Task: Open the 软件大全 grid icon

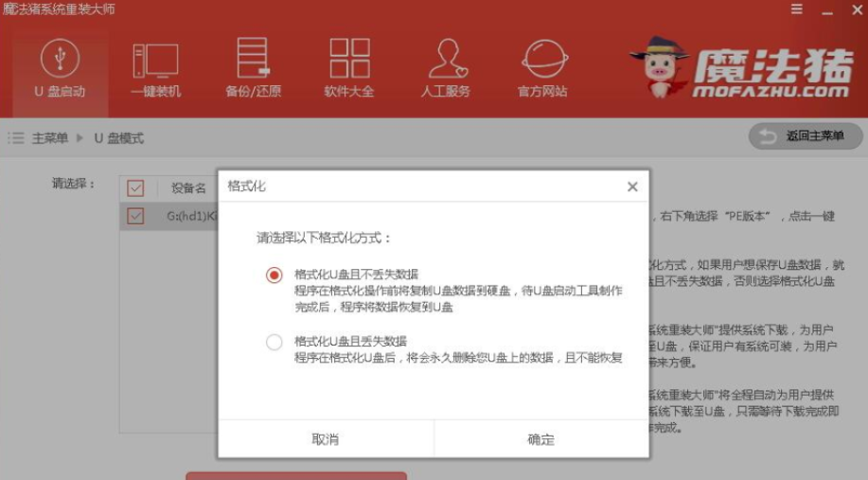Action: pos(349,59)
